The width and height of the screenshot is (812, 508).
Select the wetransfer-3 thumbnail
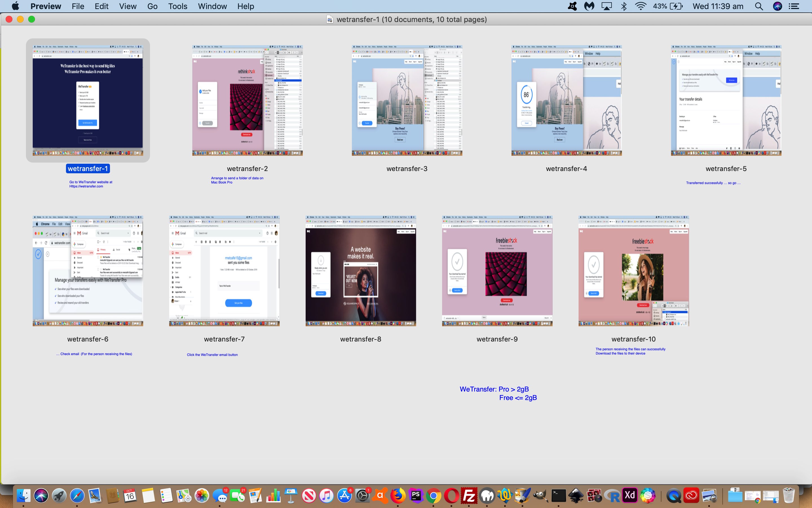(407, 100)
